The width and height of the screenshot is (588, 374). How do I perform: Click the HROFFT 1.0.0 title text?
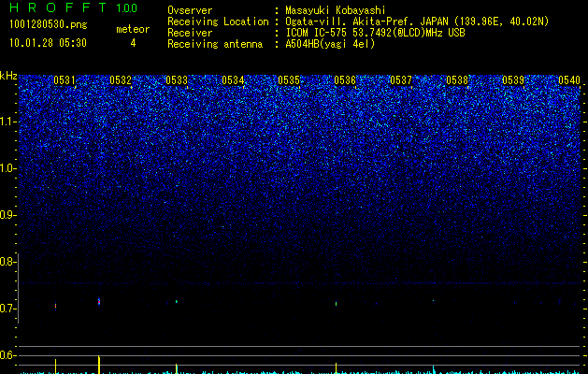click(x=73, y=7)
